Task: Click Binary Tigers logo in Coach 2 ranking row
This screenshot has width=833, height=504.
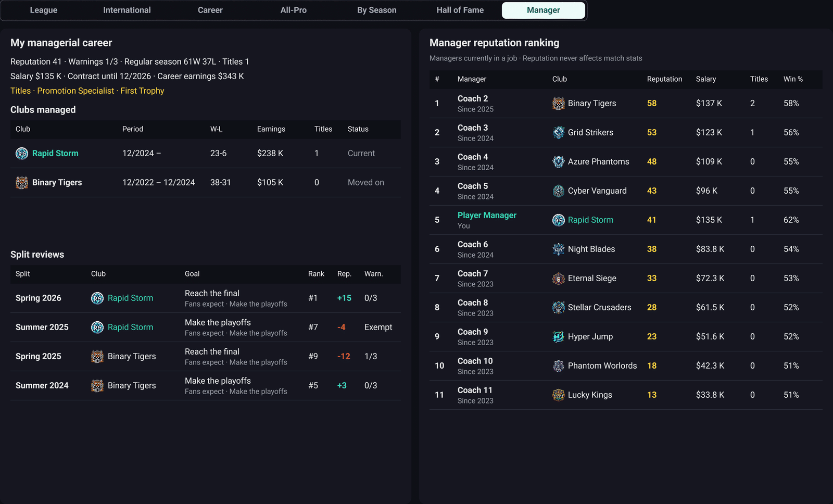Action: pyautogui.click(x=559, y=103)
